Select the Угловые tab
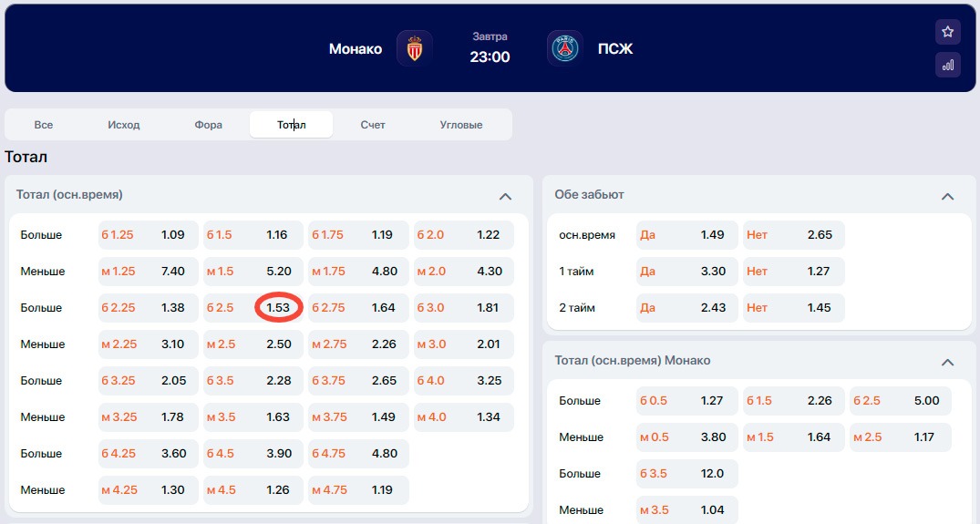 click(x=460, y=125)
